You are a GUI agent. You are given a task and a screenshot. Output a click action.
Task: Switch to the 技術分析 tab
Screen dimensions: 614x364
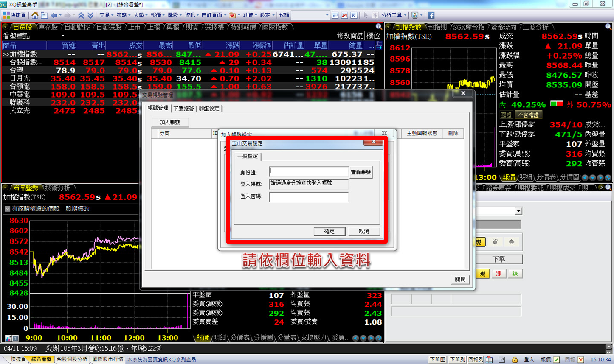click(x=57, y=188)
